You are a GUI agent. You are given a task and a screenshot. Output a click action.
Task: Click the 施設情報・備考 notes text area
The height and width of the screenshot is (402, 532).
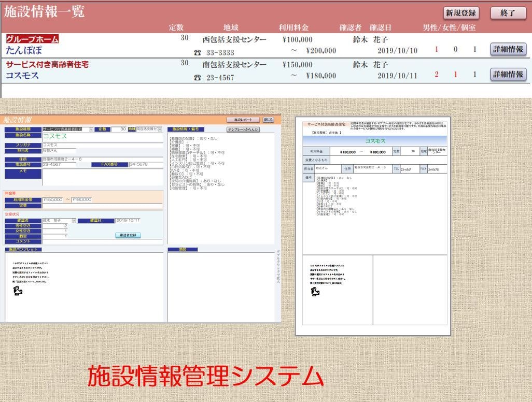tap(220, 189)
